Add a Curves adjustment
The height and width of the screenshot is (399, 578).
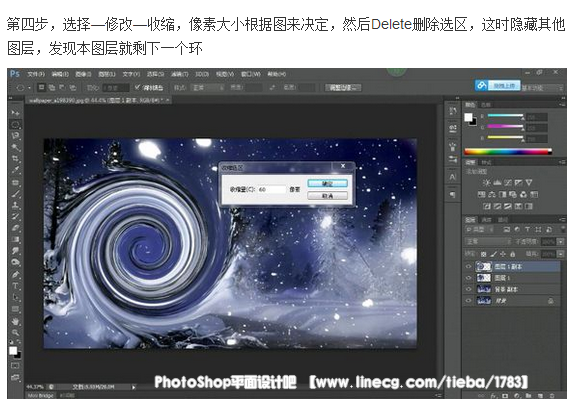pyautogui.click(x=508, y=183)
